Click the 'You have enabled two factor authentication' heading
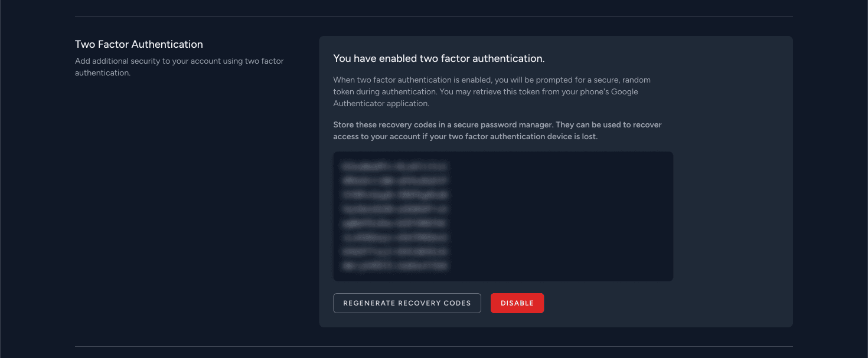 coord(439,58)
